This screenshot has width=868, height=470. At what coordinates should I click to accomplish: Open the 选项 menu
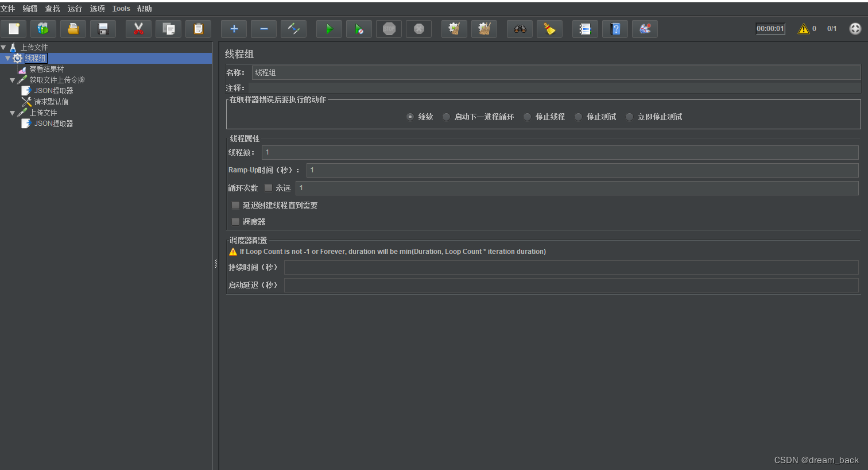97,9
